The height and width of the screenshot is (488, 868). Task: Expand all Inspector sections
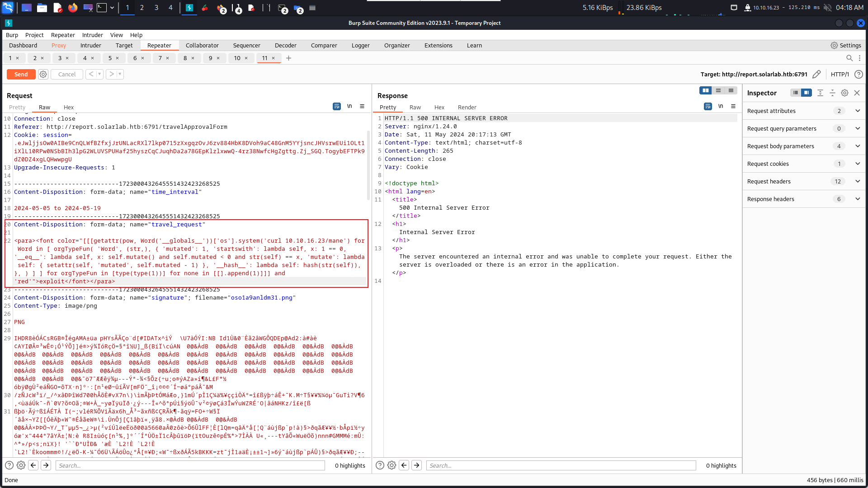click(x=820, y=93)
